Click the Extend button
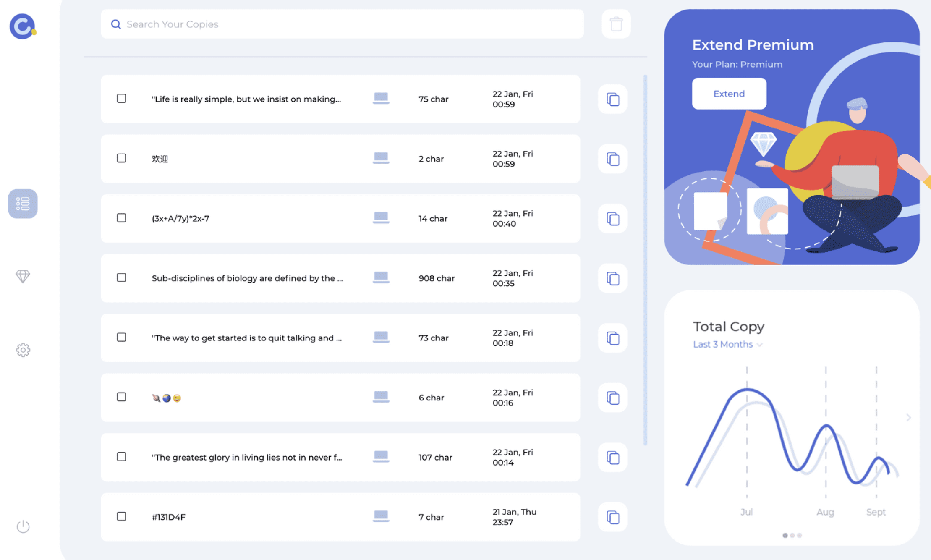This screenshot has width=931, height=560. [x=729, y=94]
